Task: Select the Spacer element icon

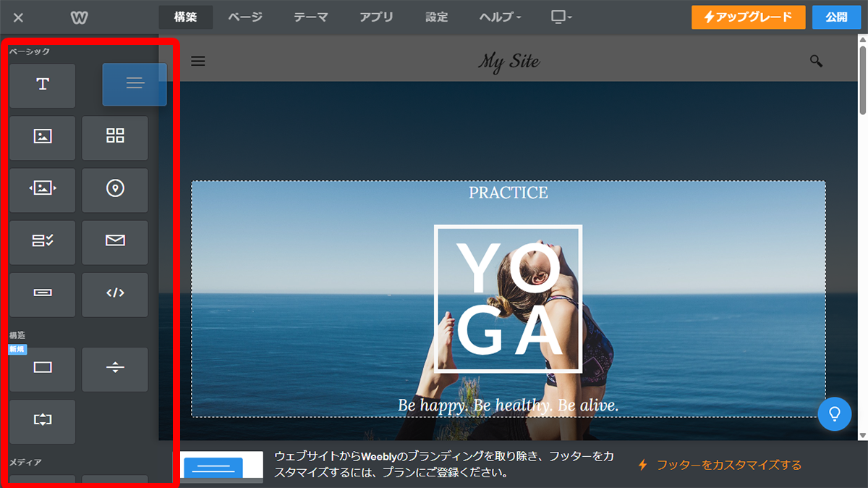Action: 43,421
